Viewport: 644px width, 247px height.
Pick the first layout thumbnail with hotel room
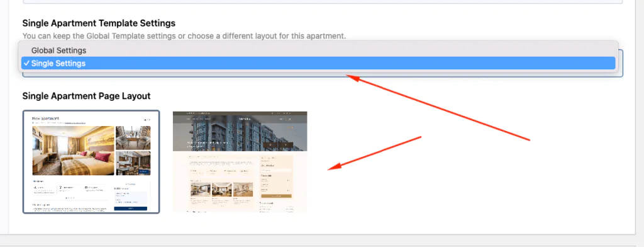(x=91, y=162)
